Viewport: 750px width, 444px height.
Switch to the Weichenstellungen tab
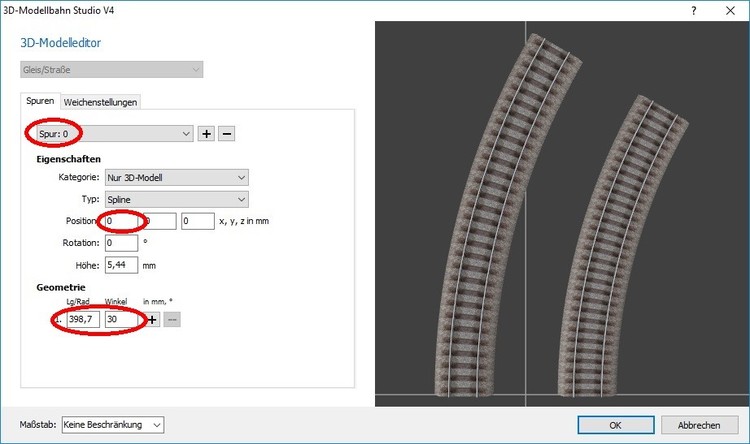[100, 102]
